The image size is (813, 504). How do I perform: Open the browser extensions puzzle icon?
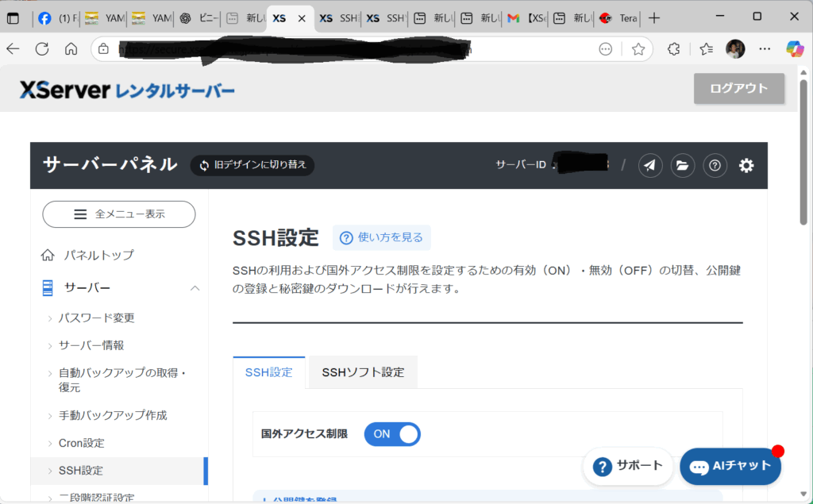pyautogui.click(x=673, y=49)
